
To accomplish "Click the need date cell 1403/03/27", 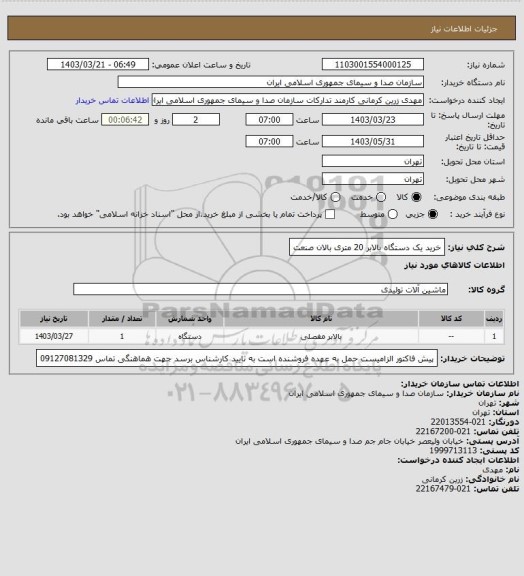I will [x=54, y=336].
